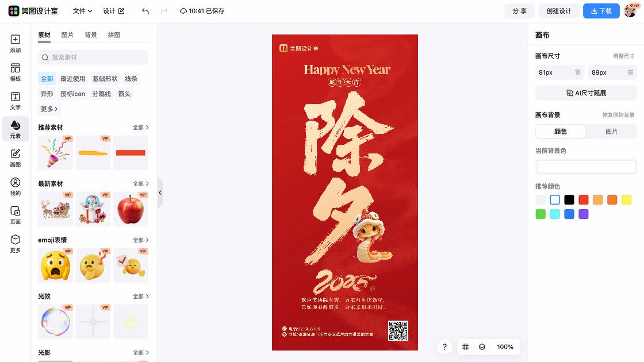Click the 下载 download button
This screenshot has width=644, height=362.
tap(601, 11)
